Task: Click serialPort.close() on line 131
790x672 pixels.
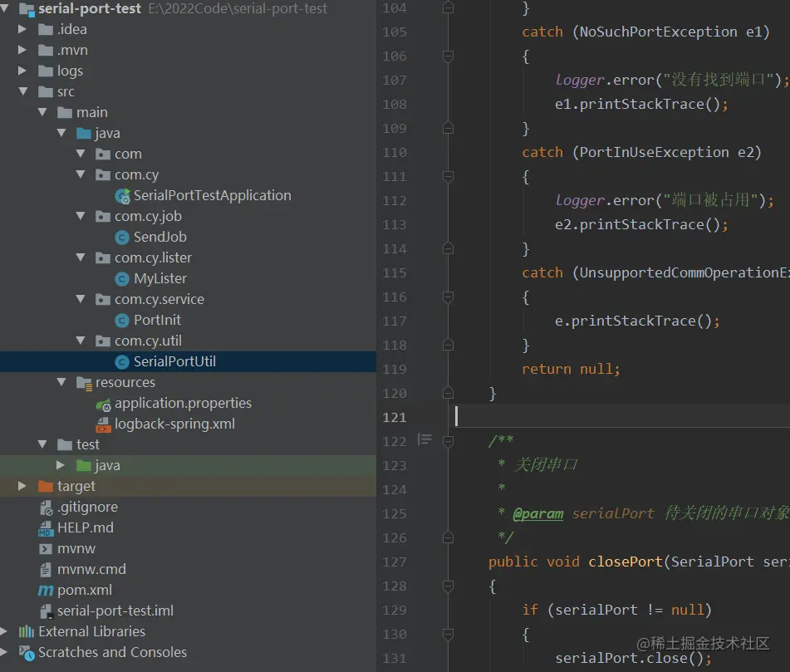Action: (629, 659)
